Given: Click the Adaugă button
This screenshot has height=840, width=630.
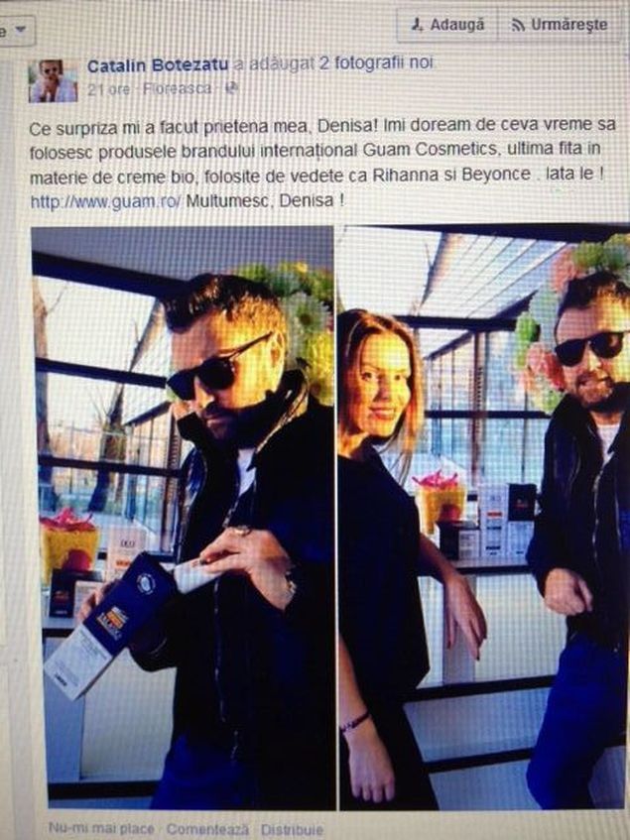Looking at the screenshot, I should (x=446, y=25).
